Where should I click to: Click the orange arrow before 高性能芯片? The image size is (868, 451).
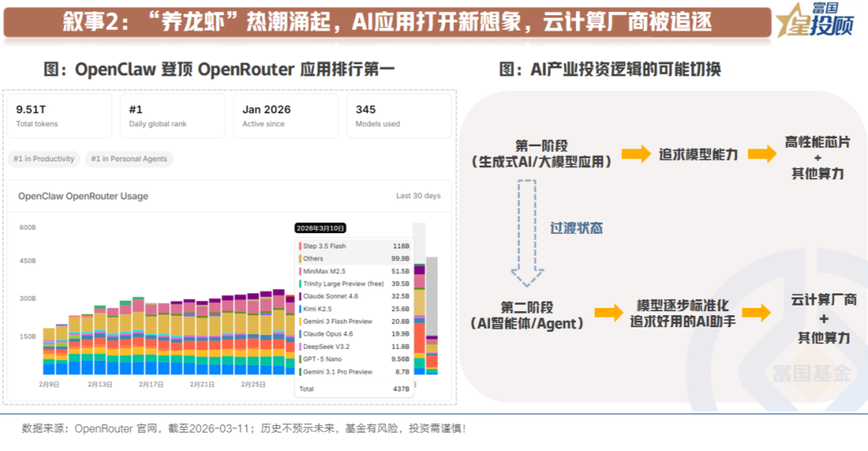[x=762, y=154]
